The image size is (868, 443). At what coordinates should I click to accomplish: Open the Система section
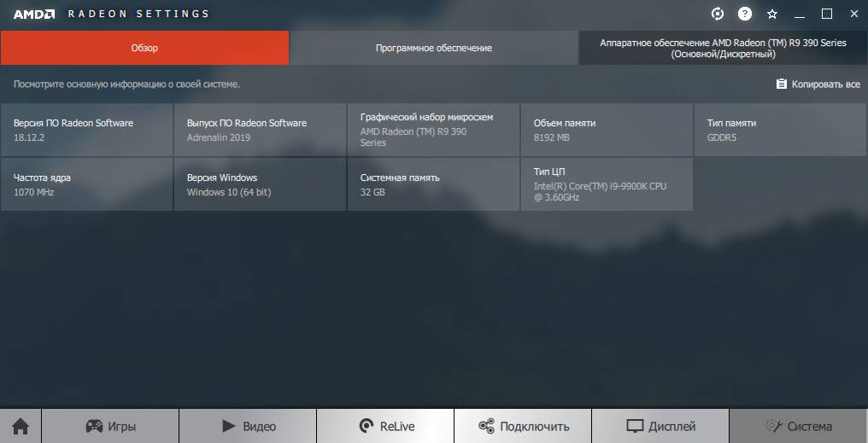tap(798, 427)
